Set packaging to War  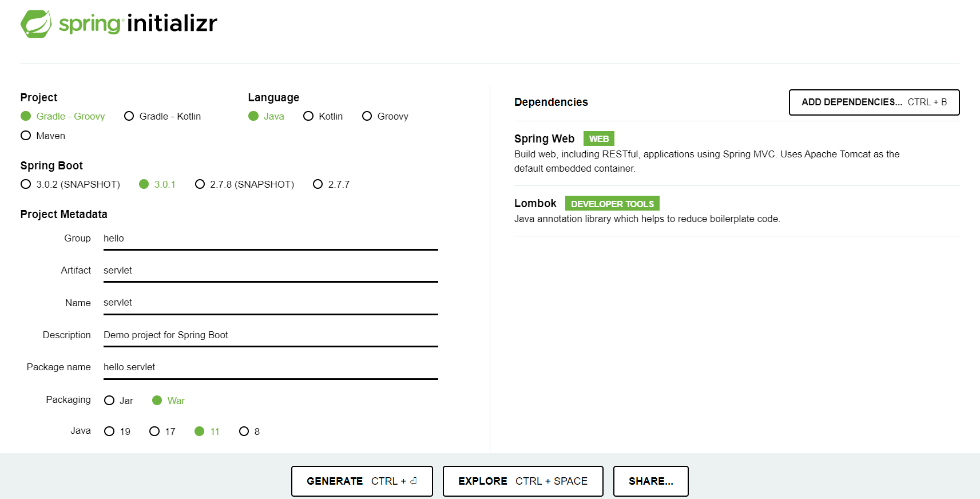click(168, 401)
